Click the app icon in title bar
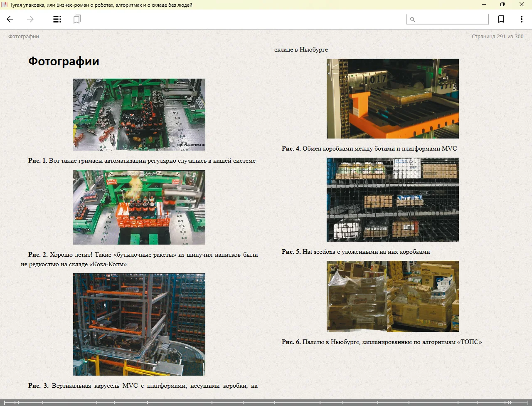 tap(5, 5)
